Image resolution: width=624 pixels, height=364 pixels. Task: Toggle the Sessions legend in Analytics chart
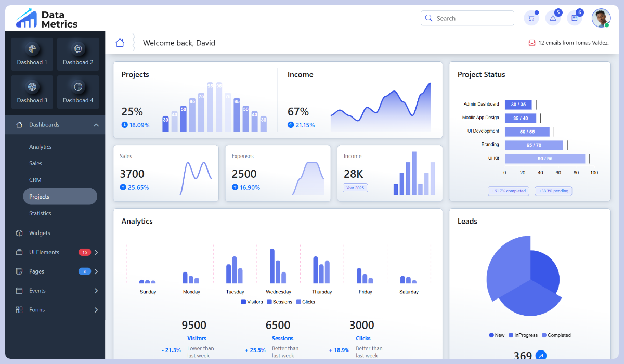point(279,302)
